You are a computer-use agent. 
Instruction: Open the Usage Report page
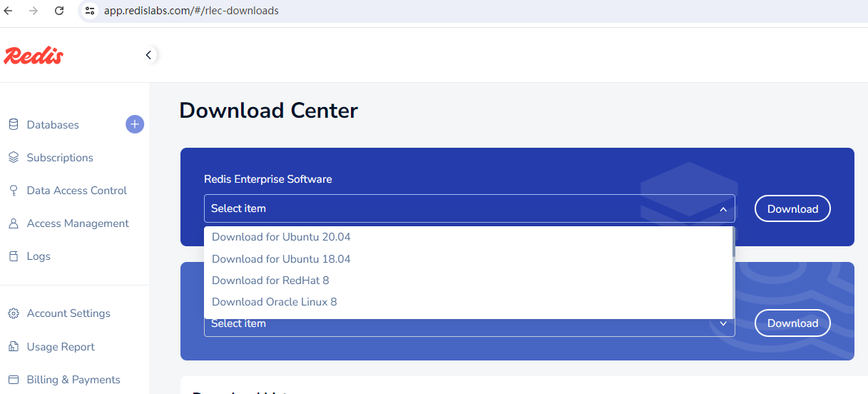(x=61, y=347)
